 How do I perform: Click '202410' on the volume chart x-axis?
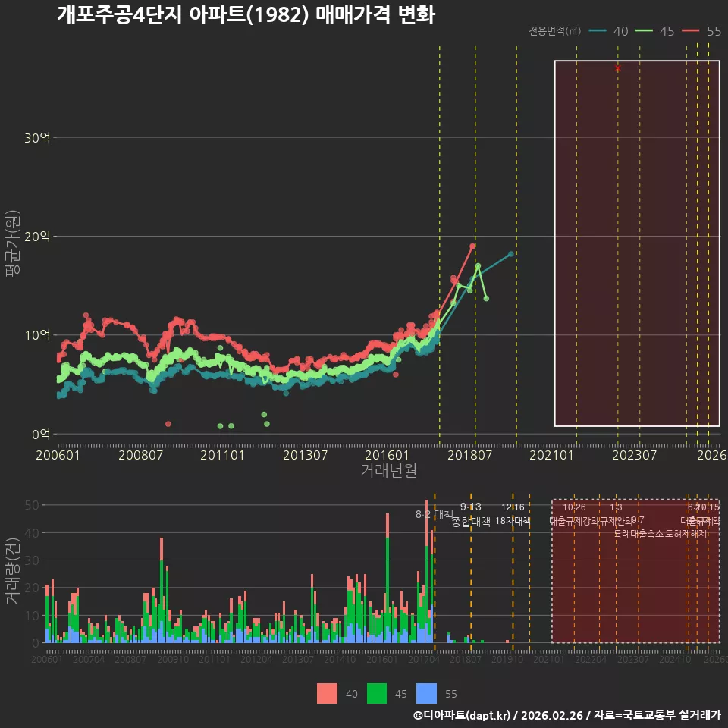(x=675, y=659)
